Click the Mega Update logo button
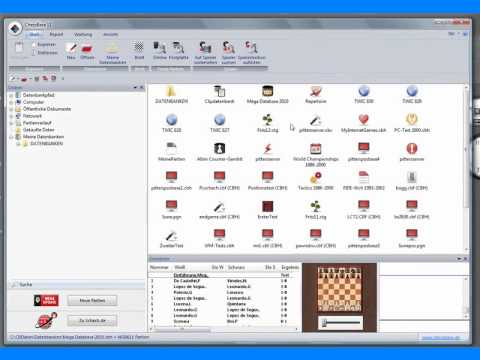Image resolution: width=480 pixels, height=360 pixels. (x=46, y=300)
